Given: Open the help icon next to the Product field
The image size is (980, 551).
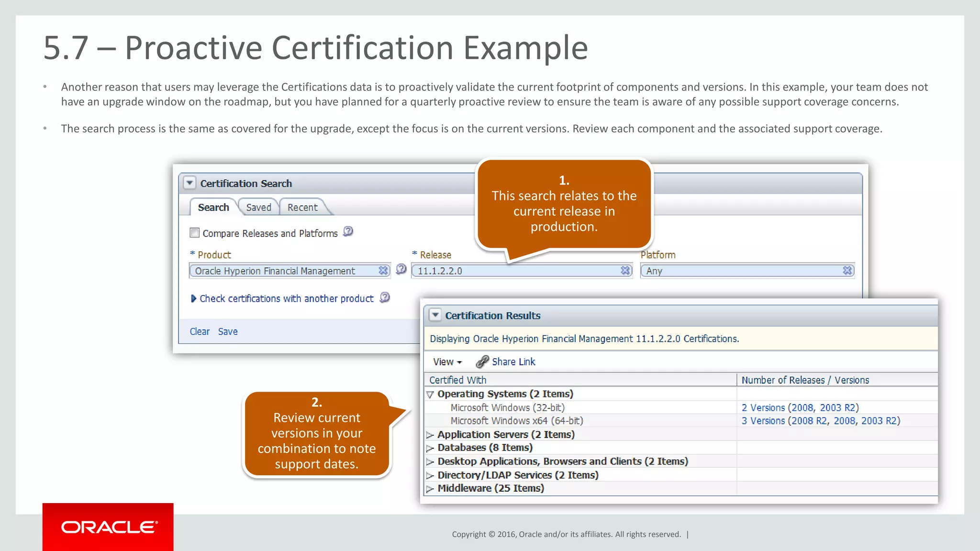Looking at the screenshot, I should pos(401,269).
